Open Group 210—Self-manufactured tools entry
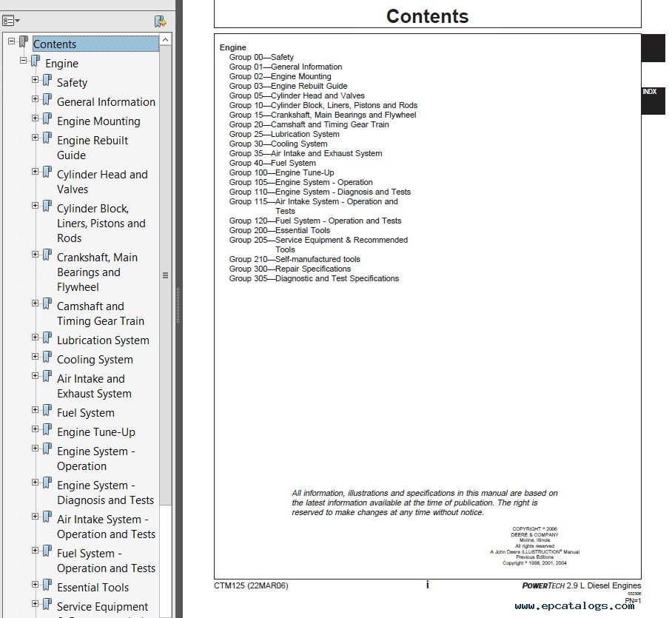672x618 pixels. coord(295,259)
